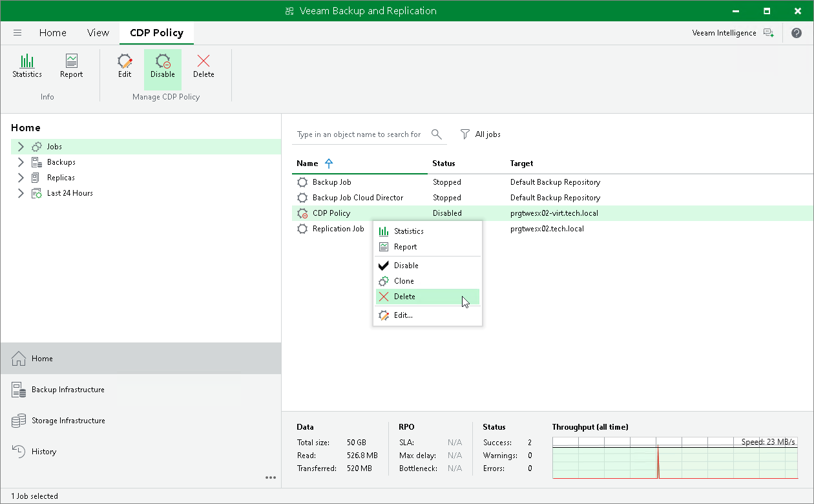The width and height of the screenshot is (814, 504).
Task: Open the All jobs filter
Action: tap(481, 134)
